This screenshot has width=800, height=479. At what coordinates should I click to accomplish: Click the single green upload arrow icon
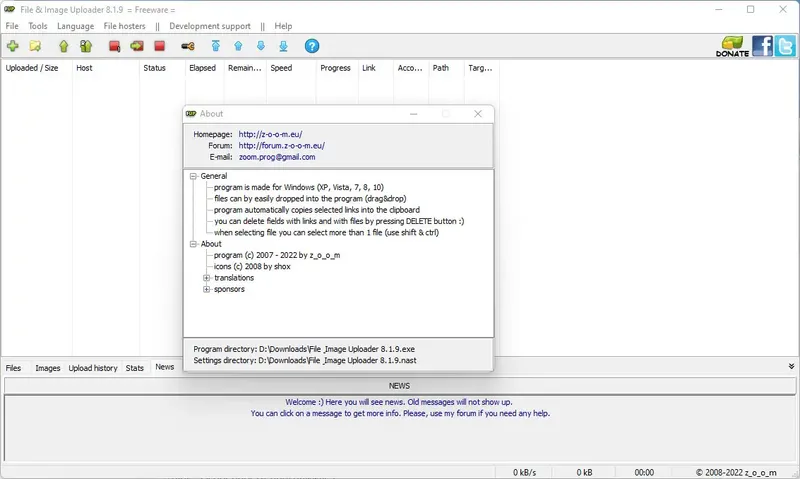point(64,46)
